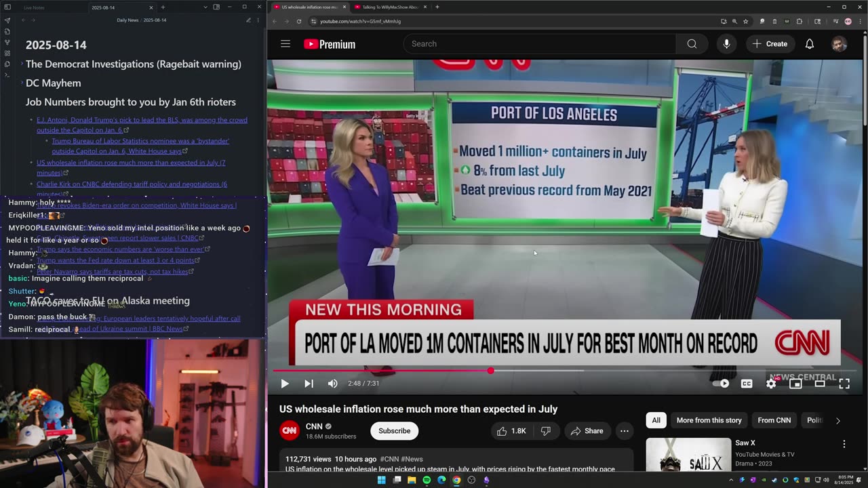The image size is (868, 488).
Task: Mute the video volume
Action: (x=332, y=384)
